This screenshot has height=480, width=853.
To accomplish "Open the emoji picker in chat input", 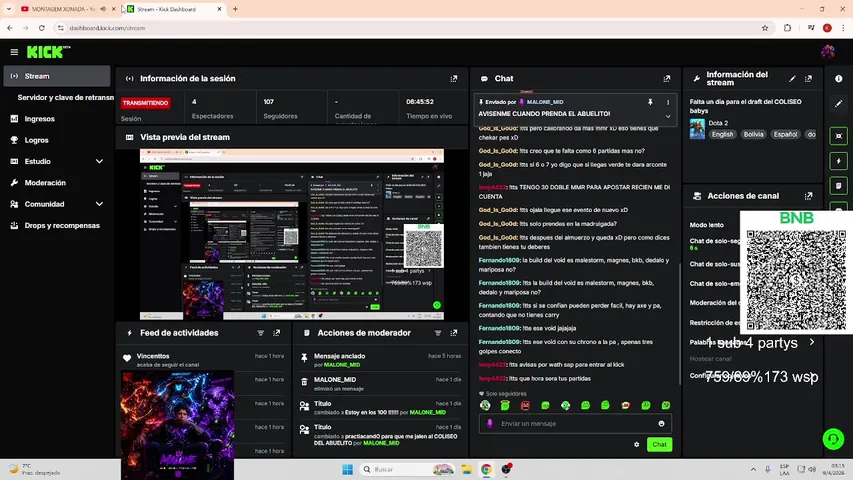I will 661,423.
